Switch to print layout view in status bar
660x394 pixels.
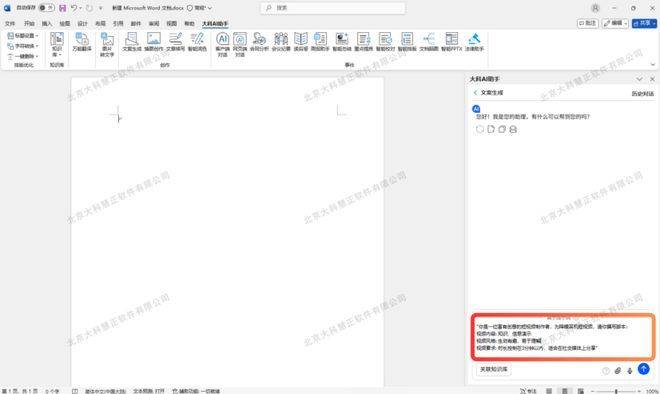point(565,391)
